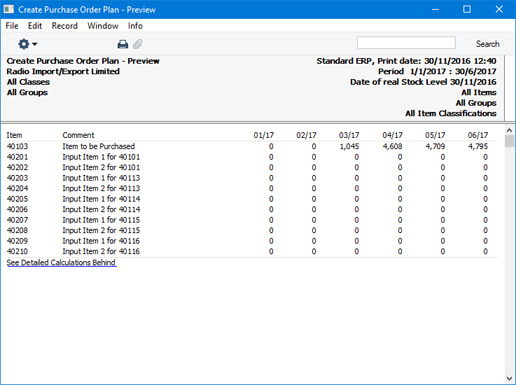Maximize the preview window
Viewport: 516px width, 385px height.
(467, 9)
